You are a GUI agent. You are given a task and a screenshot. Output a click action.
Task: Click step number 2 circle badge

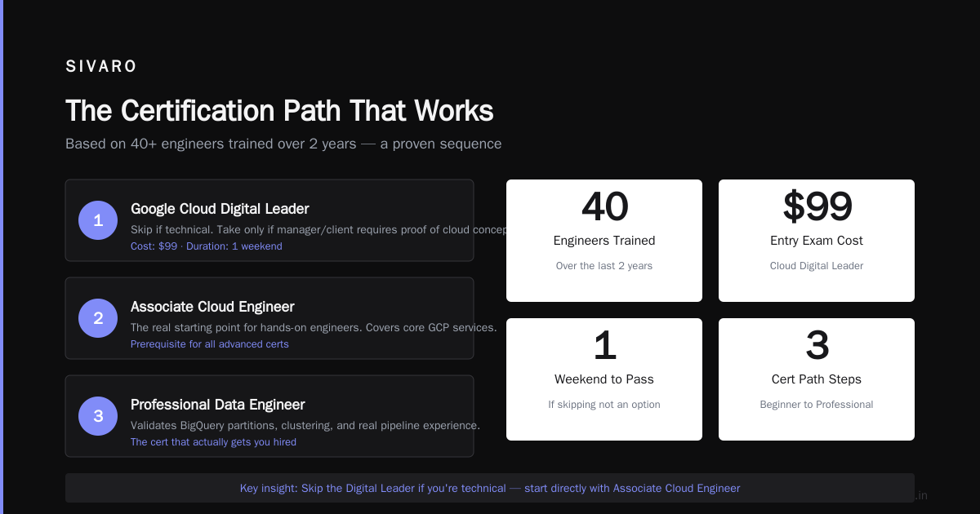[x=98, y=318]
